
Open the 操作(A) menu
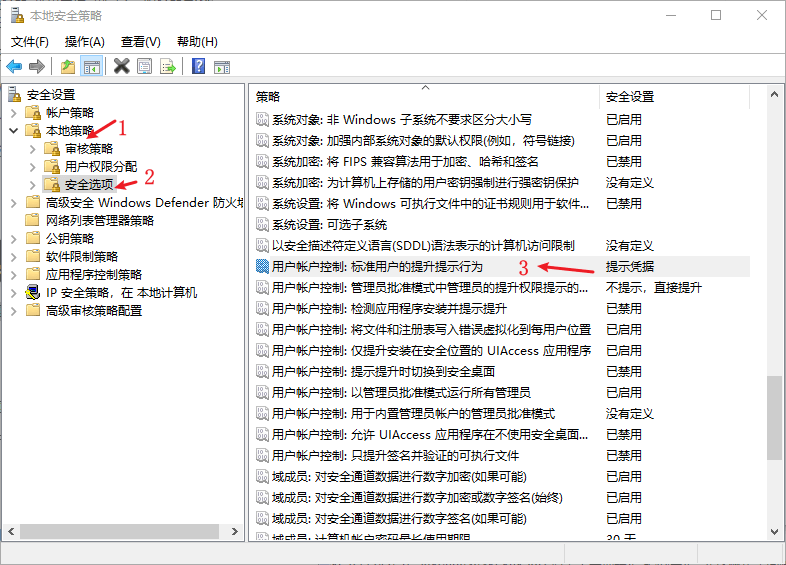point(84,41)
